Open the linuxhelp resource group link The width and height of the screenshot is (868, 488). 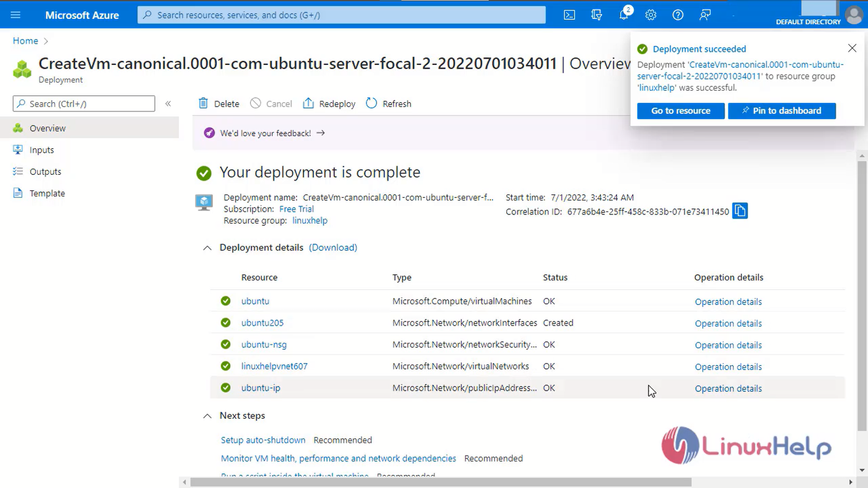310,221
